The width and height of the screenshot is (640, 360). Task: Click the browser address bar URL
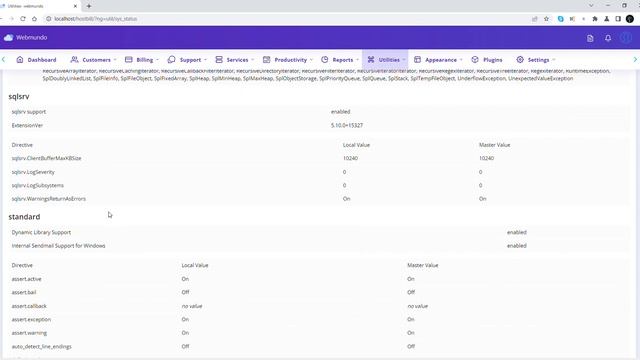pos(96,19)
